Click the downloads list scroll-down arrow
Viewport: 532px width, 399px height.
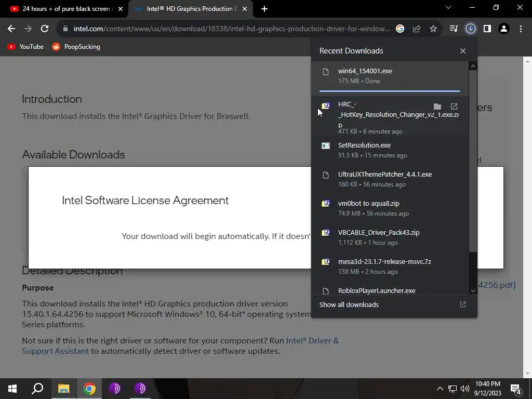(x=473, y=291)
